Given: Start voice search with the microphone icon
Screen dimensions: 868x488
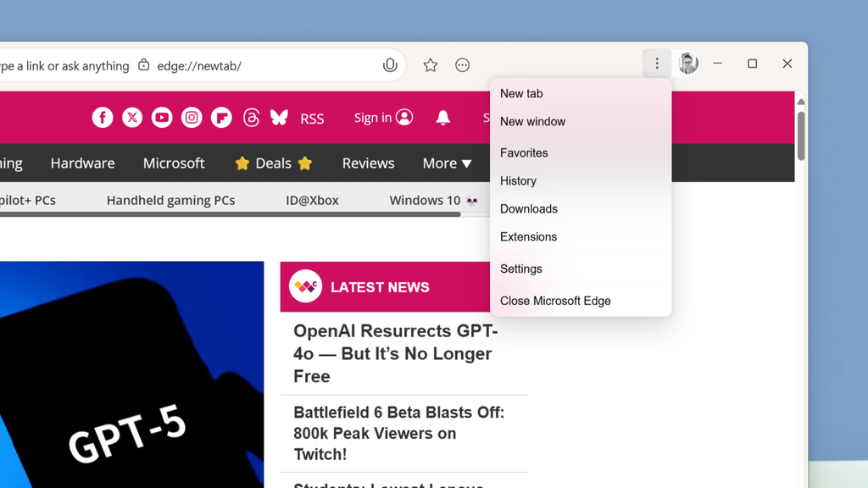Looking at the screenshot, I should coord(390,64).
